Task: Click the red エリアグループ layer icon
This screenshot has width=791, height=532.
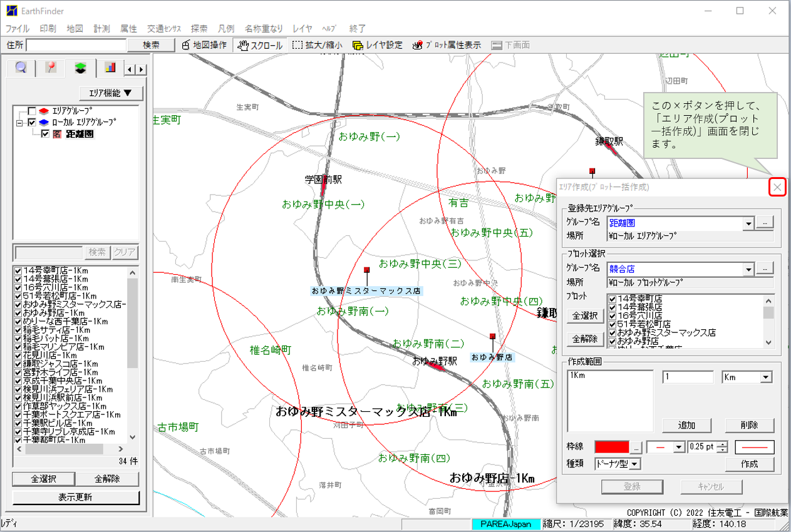Action: coord(44,111)
